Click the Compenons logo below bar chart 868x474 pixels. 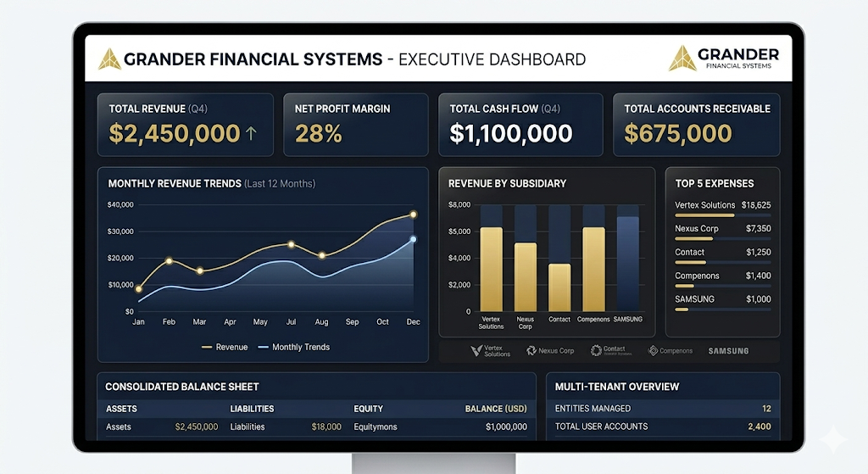tap(670, 350)
